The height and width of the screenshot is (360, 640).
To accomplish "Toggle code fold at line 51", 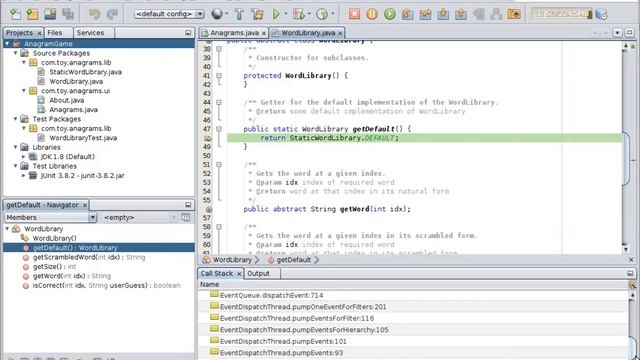I will click(219, 164).
